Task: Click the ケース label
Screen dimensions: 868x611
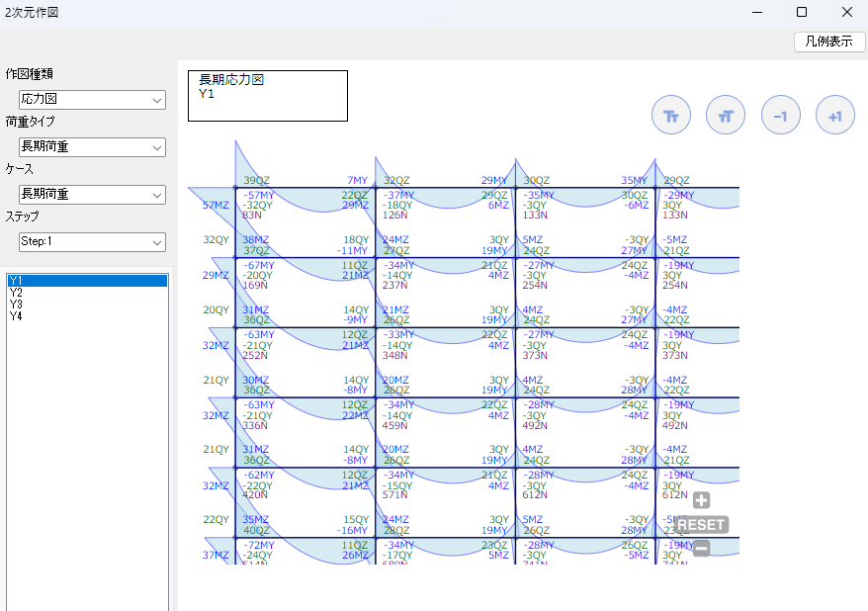Action: pos(20,169)
